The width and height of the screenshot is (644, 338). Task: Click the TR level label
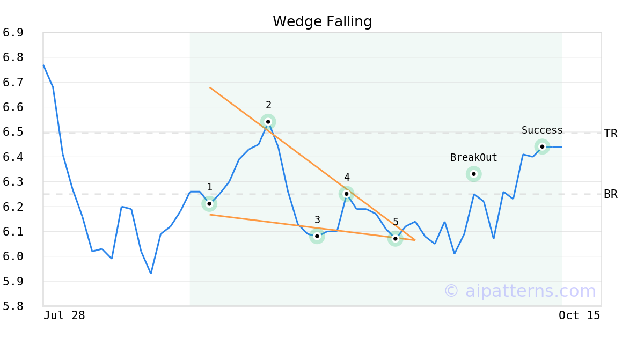pos(611,134)
